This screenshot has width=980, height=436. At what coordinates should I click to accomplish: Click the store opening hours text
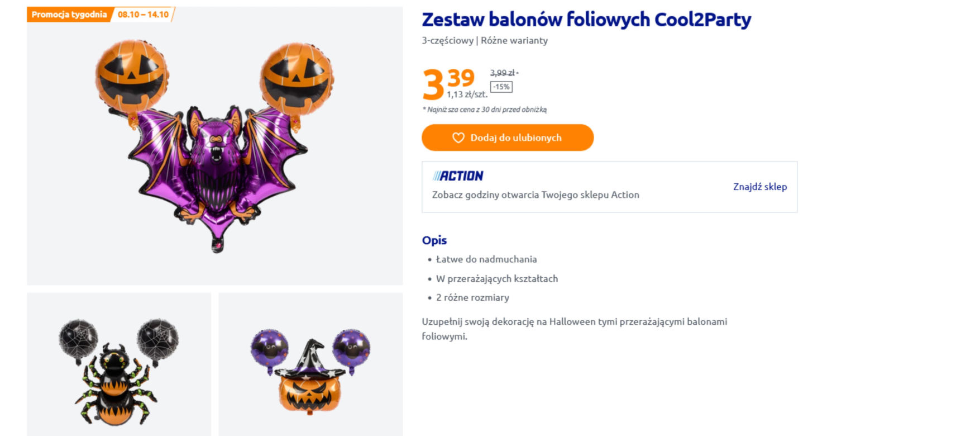coord(536,195)
